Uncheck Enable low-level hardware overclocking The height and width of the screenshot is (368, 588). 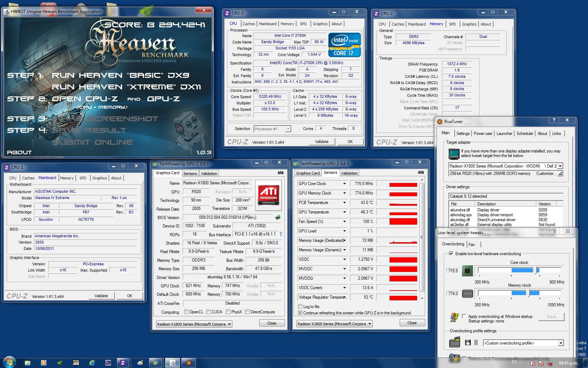[451, 253]
